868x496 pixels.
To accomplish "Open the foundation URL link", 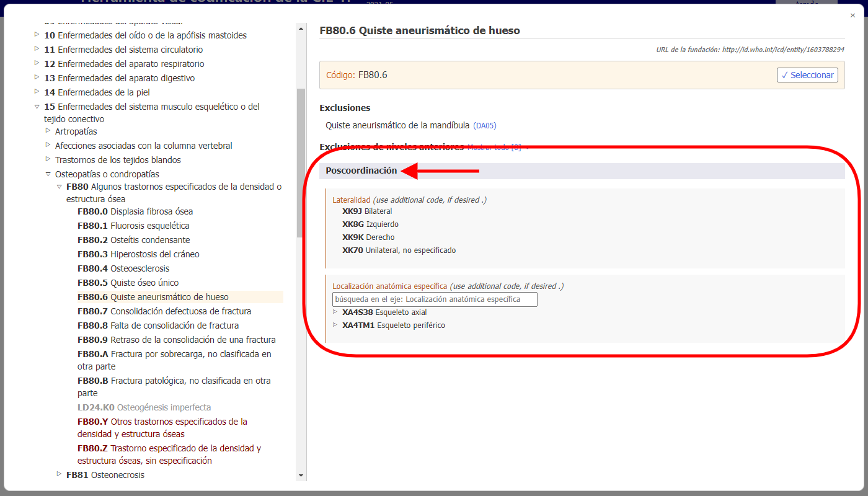I will tap(783, 50).
